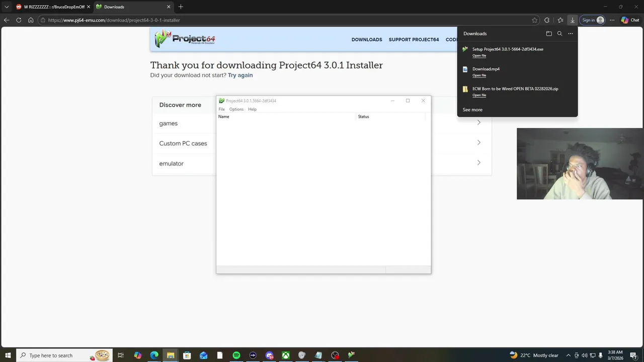The width and height of the screenshot is (644, 362).
Task: Open the emulator Discover more item
Action: tap(171, 163)
